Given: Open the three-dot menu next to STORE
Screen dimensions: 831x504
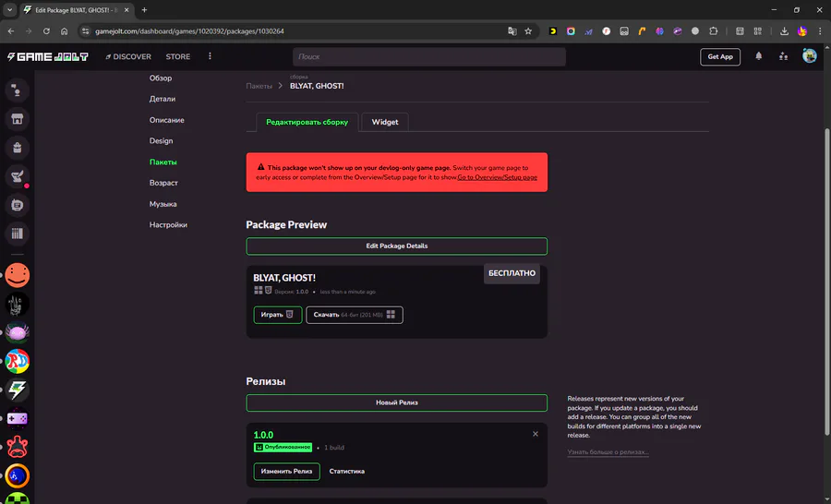Looking at the screenshot, I should [x=210, y=56].
